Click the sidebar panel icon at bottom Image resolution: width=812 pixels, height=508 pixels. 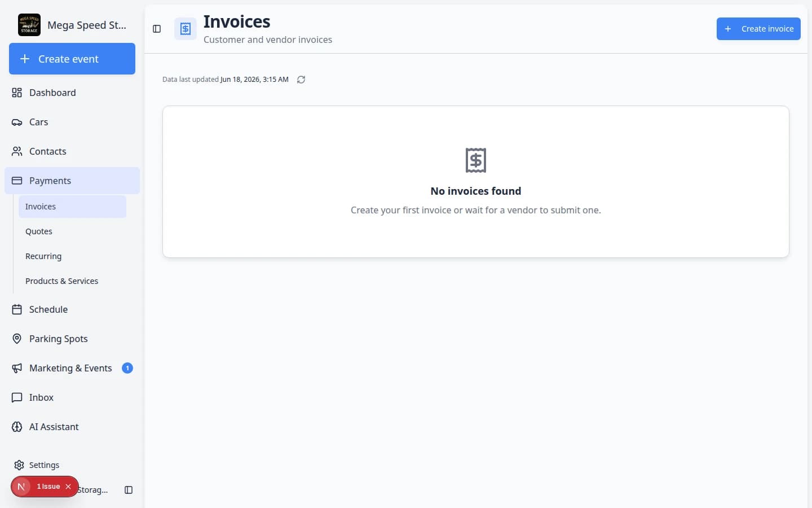[x=129, y=490]
